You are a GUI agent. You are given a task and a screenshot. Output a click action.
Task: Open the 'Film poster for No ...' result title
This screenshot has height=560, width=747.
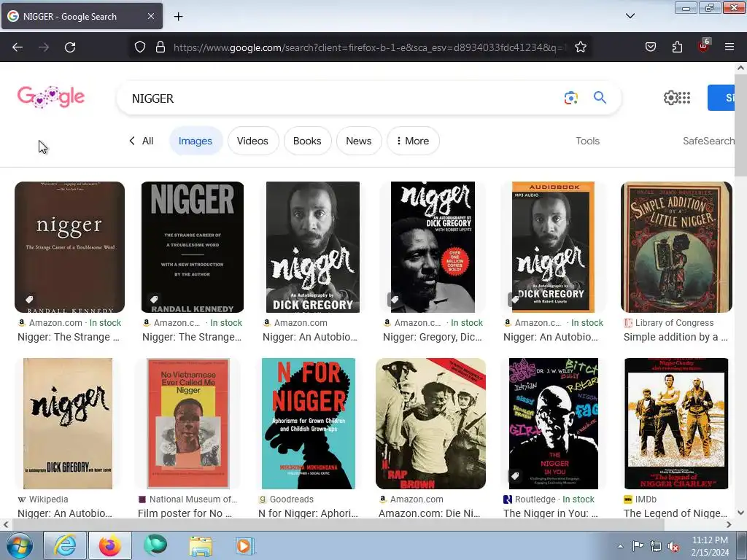click(185, 513)
